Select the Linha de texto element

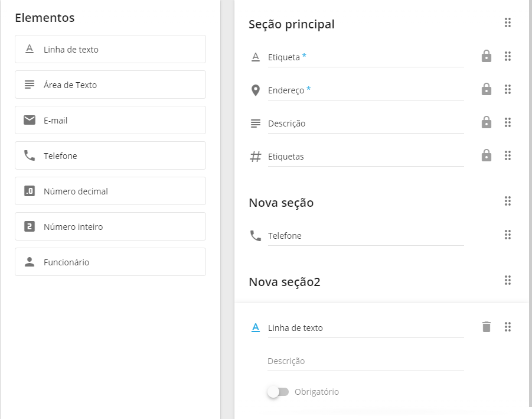pos(110,49)
